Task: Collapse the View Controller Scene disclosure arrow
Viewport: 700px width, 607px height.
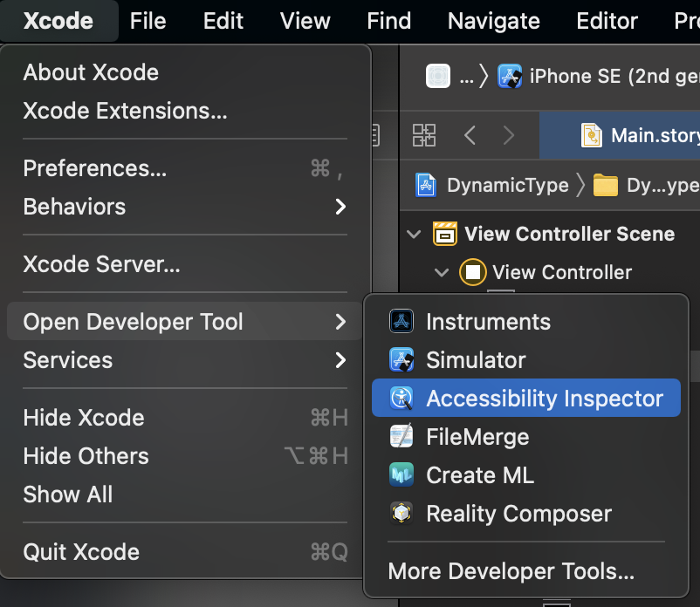Action: pos(414,234)
